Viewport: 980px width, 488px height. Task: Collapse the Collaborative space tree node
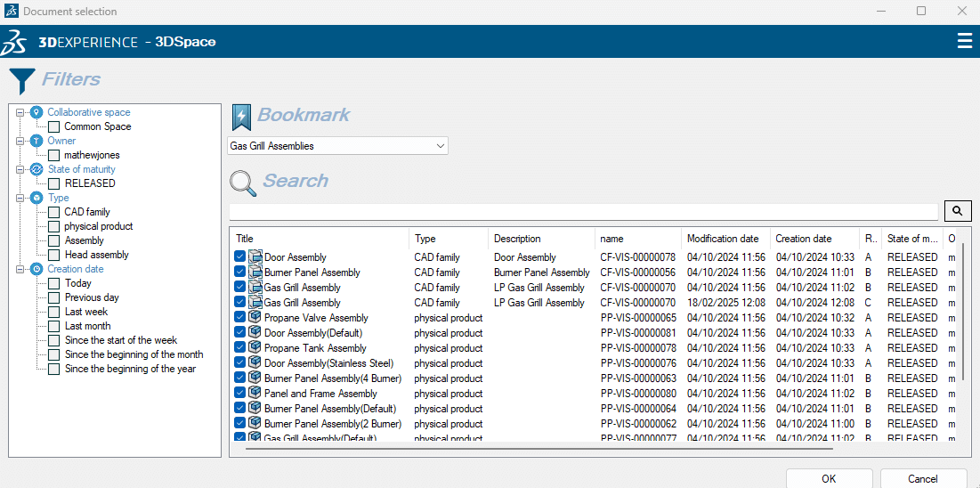point(20,112)
